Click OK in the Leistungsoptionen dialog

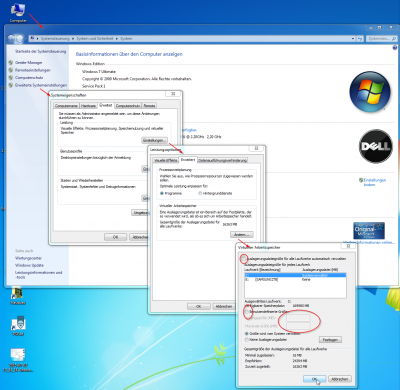tap(199, 306)
